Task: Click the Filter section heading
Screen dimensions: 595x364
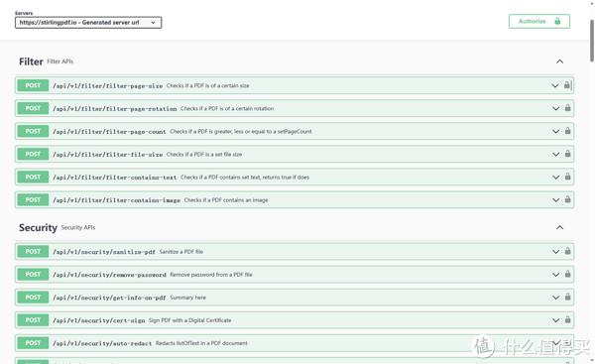Action: click(31, 61)
